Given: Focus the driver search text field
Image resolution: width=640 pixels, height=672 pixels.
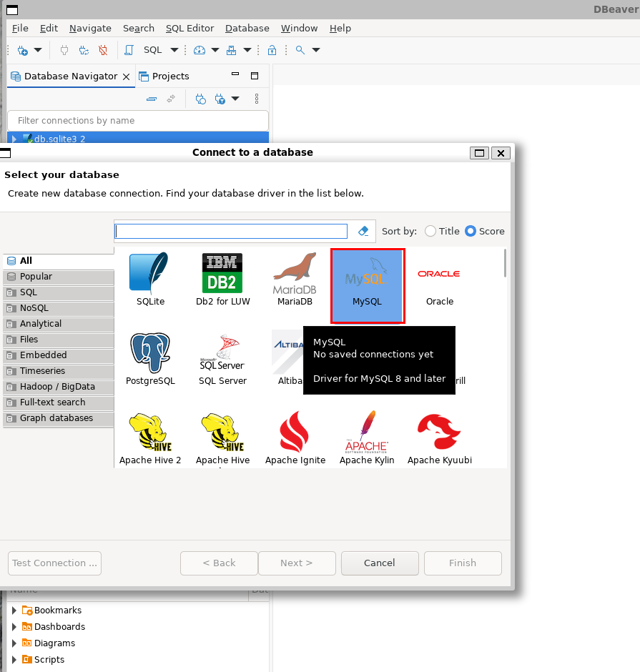Looking at the screenshot, I should coord(231,232).
